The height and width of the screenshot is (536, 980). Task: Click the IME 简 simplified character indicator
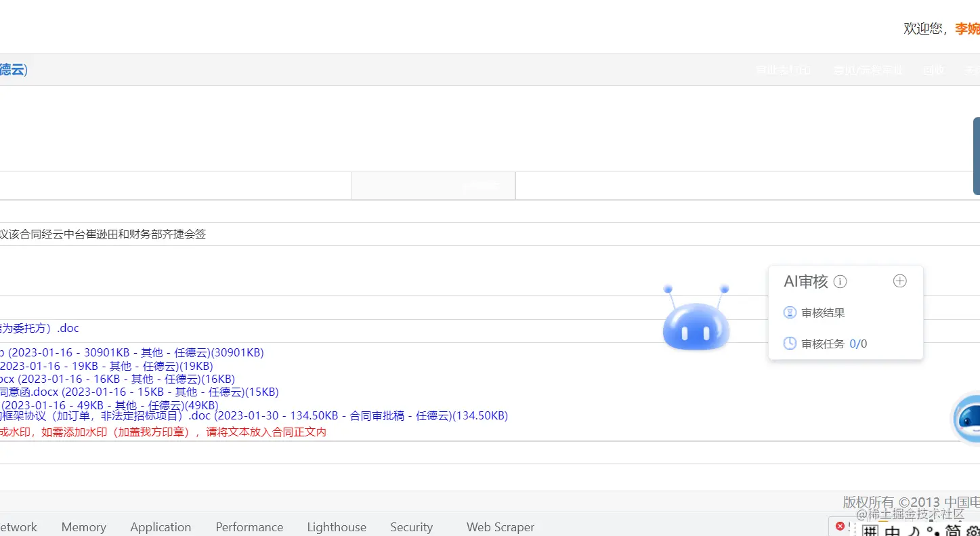(953, 531)
